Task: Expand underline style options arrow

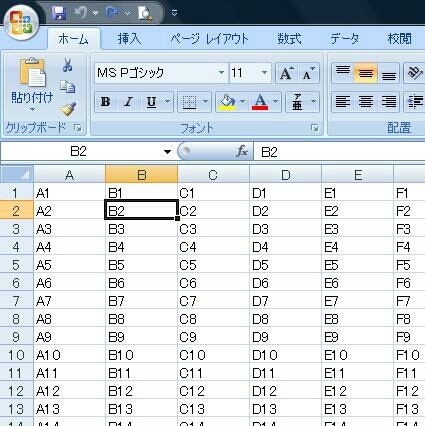Action: (168, 101)
